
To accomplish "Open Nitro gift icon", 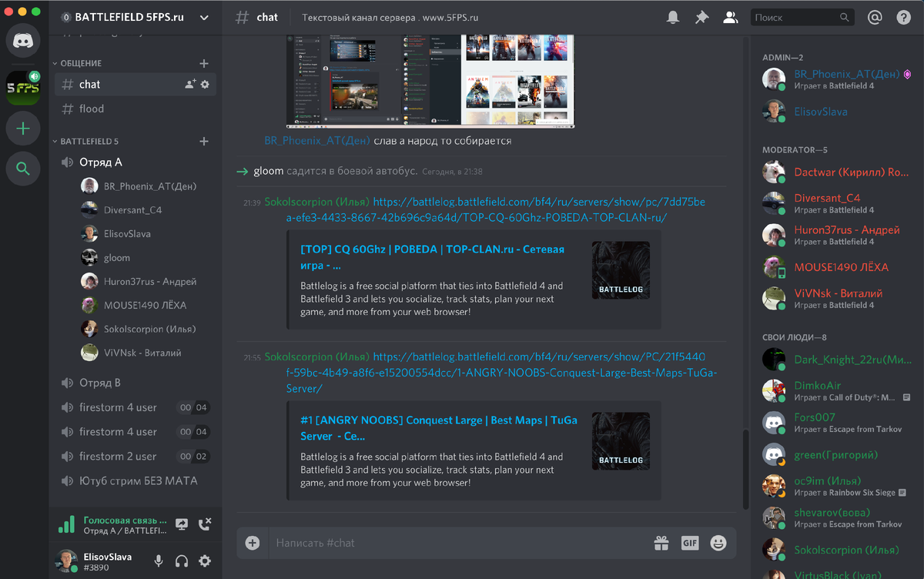I will pyautogui.click(x=661, y=543).
